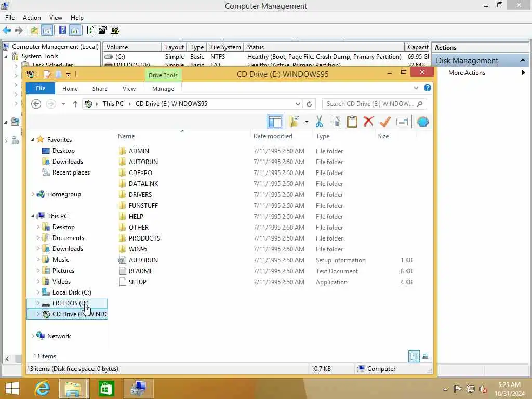This screenshot has width=532, height=399.
Task: Expand Local Disk (C:) tree node
Action: pyautogui.click(x=38, y=292)
